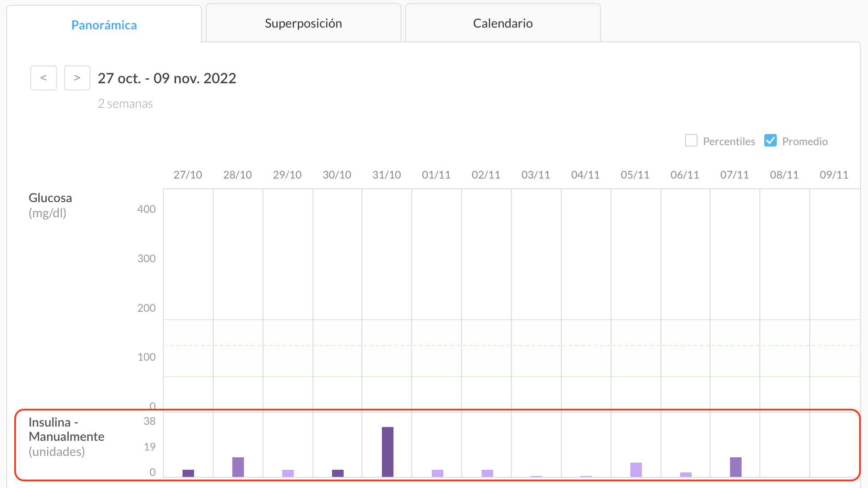Viewport: 868px width, 488px height.
Task: Select the 08/11 date column header
Action: [784, 175]
